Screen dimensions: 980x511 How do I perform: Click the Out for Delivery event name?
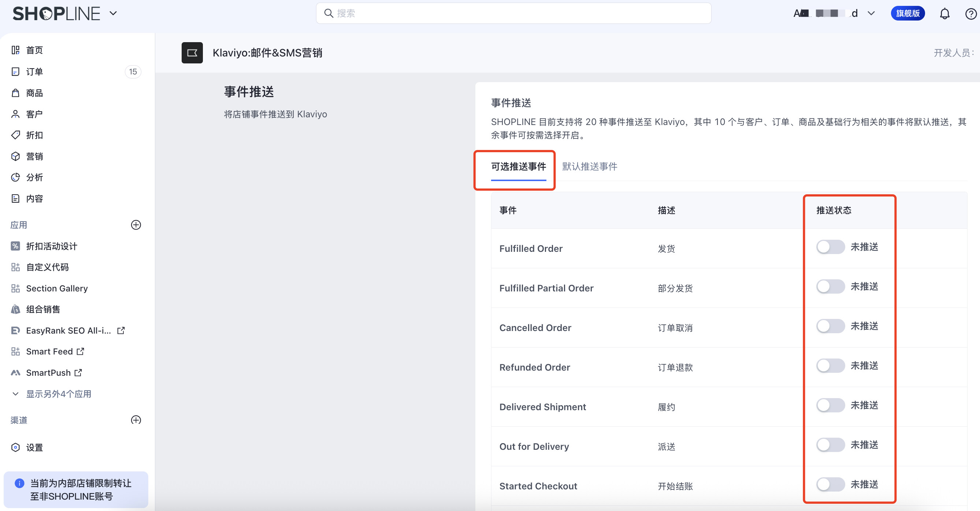click(x=534, y=446)
